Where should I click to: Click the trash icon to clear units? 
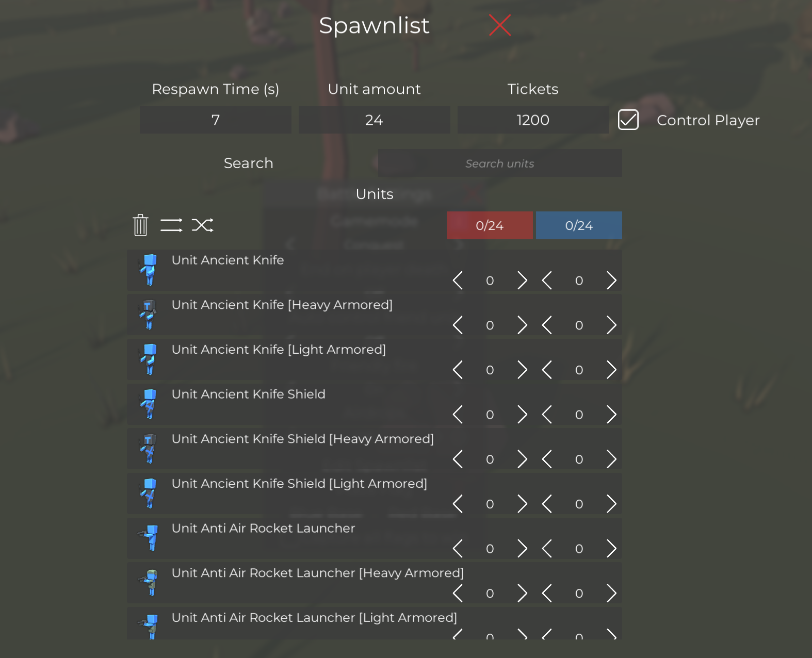pyautogui.click(x=140, y=225)
